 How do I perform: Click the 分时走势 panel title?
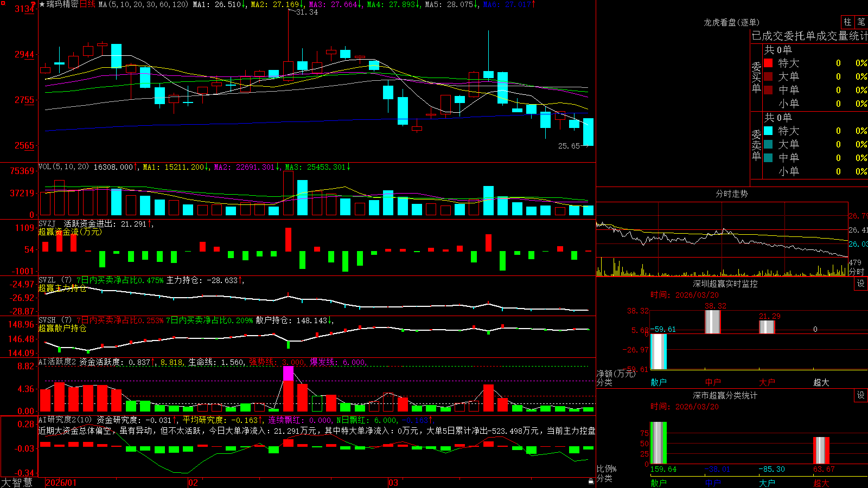coord(732,194)
